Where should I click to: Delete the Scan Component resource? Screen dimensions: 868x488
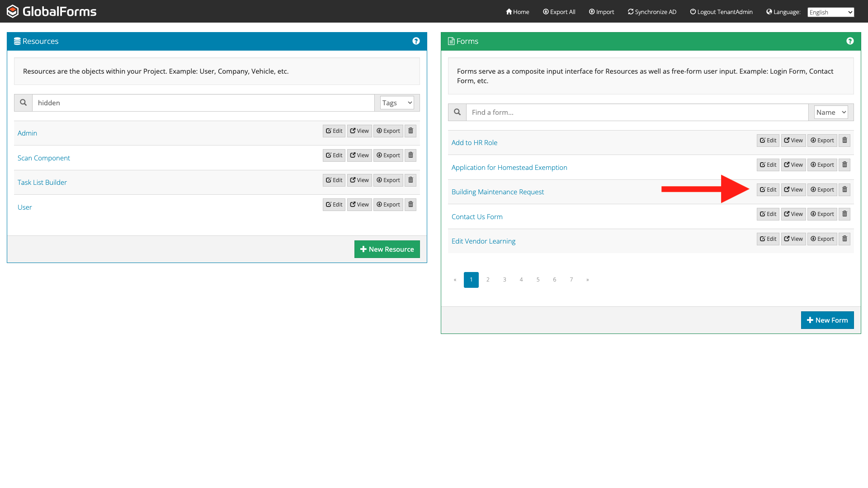[410, 155]
